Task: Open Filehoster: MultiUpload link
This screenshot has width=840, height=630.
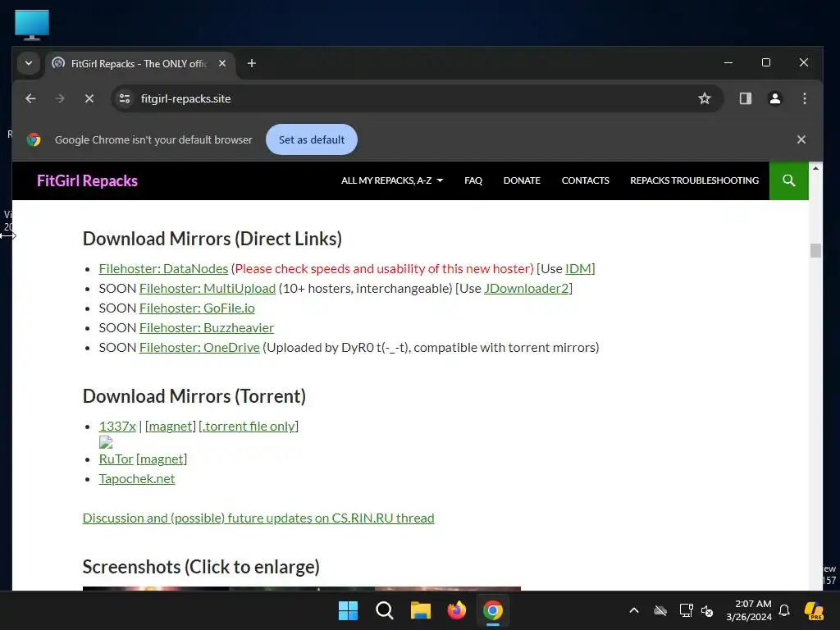Action: point(208,289)
